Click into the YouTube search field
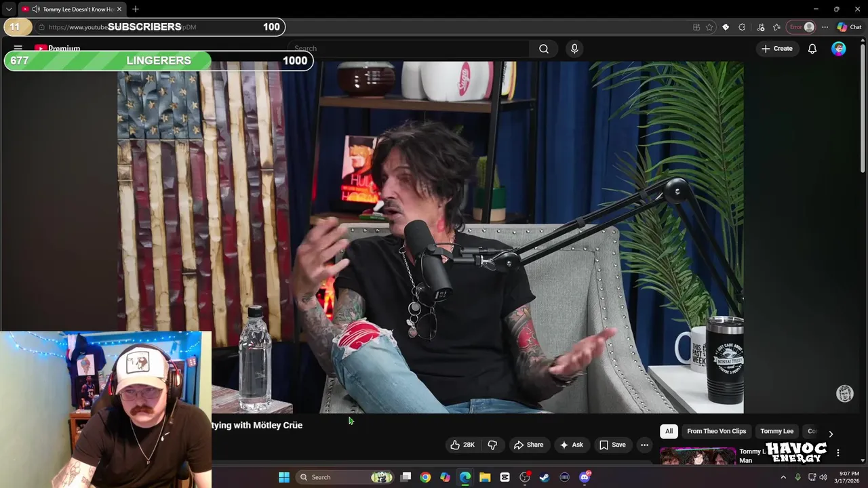Screen dimensions: 868x488 [x=409, y=49]
